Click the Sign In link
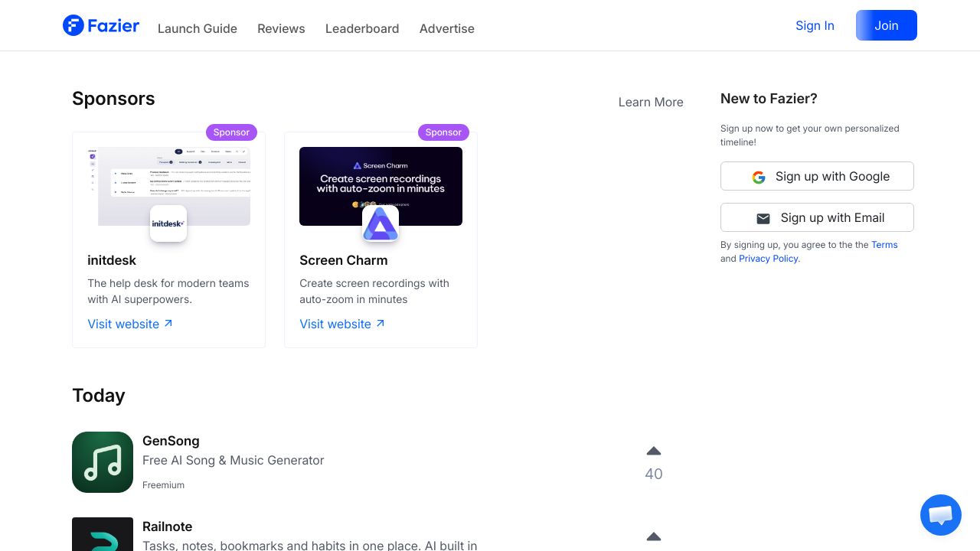 click(815, 25)
